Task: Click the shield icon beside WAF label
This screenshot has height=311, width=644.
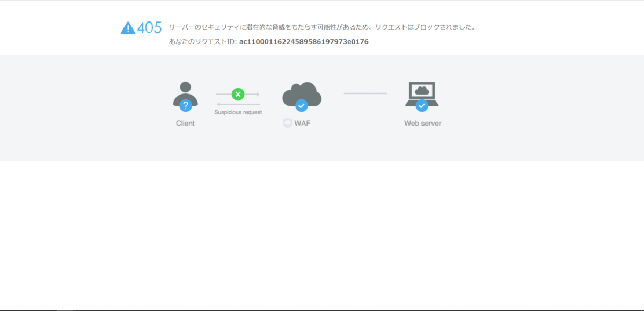Action: point(287,122)
